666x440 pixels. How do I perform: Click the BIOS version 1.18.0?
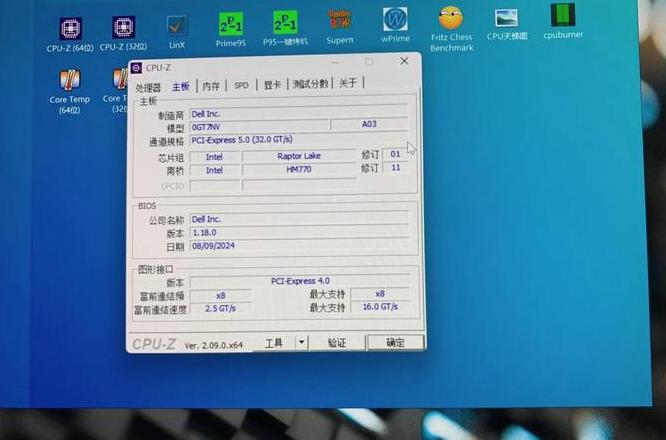[x=299, y=232]
